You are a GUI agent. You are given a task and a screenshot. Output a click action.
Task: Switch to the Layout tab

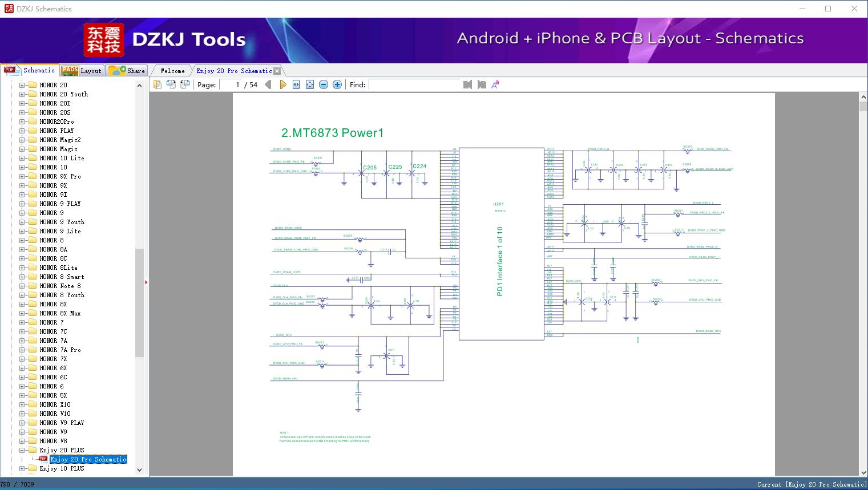[x=82, y=71]
